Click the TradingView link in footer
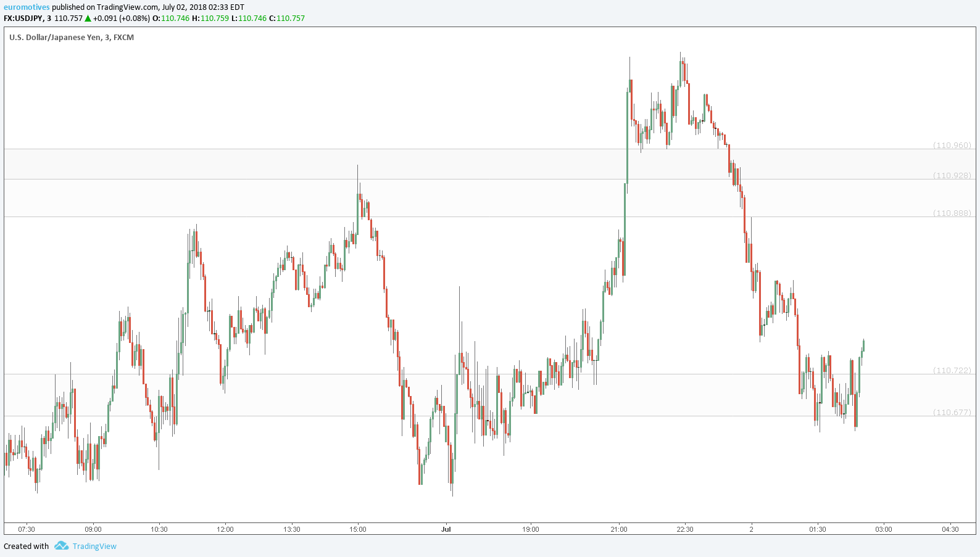Viewport: 980px width, 557px height. point(94,547)
